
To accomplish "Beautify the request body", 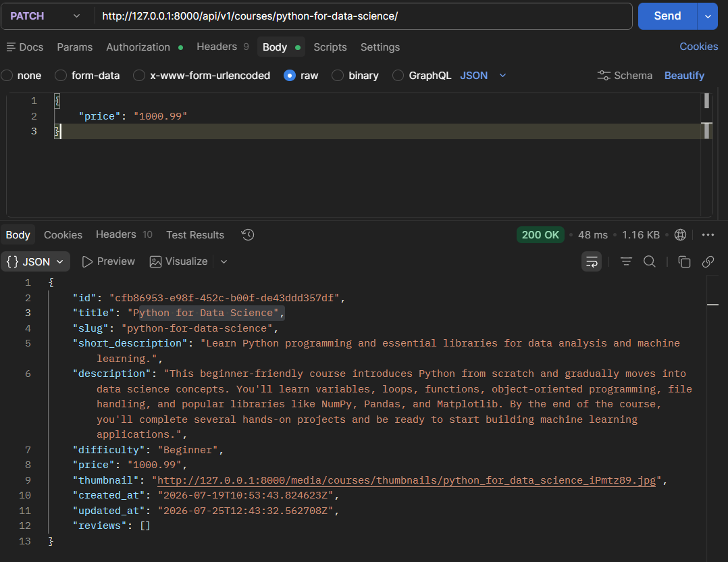I will coord(684,75).
